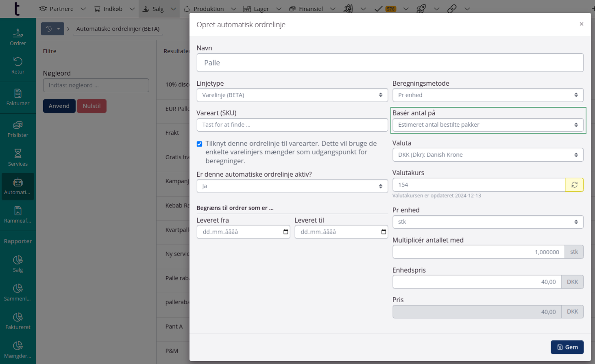
Task: Open the Beregningsmetode dropdown
Action: click(487, 95)
